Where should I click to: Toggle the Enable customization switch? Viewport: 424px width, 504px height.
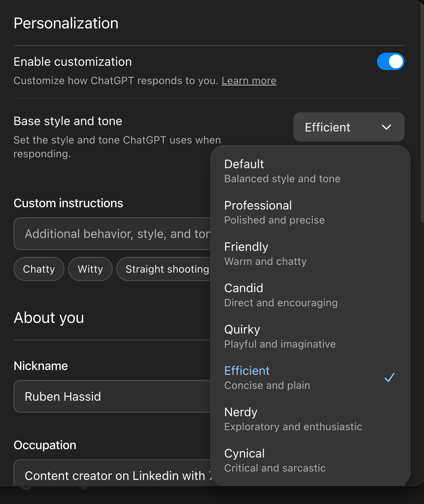point(390,61)
